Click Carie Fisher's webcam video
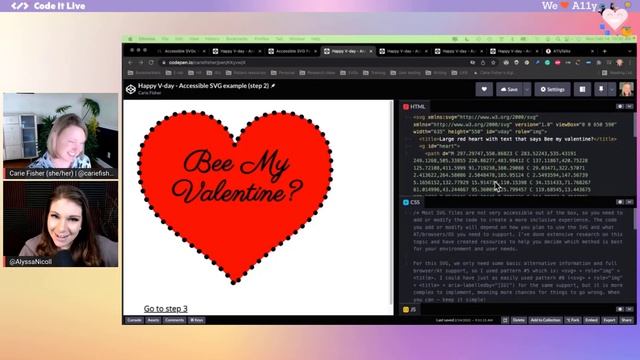The image size is (640, 360). [x=61, y=136]
